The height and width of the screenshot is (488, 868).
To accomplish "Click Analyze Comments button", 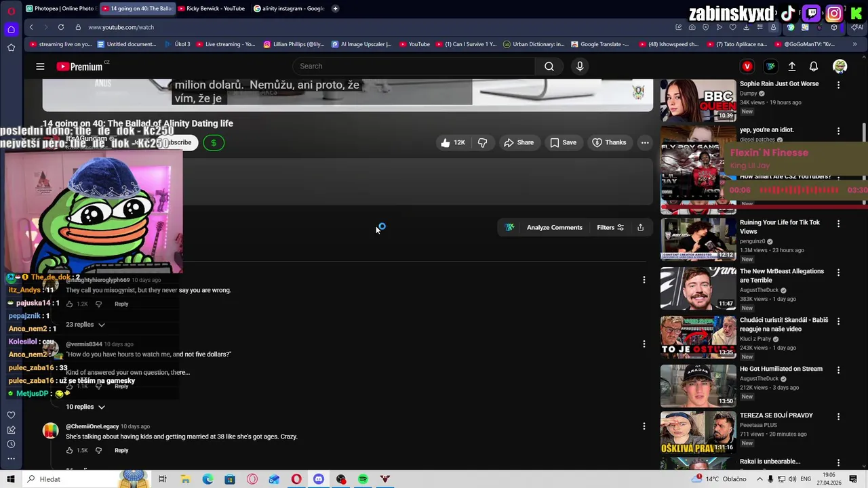I will point(554,227).
